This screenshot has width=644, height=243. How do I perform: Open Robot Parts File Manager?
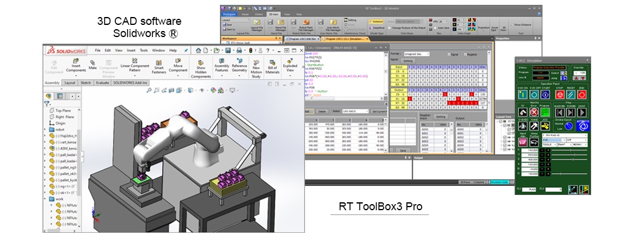[306, 25]
